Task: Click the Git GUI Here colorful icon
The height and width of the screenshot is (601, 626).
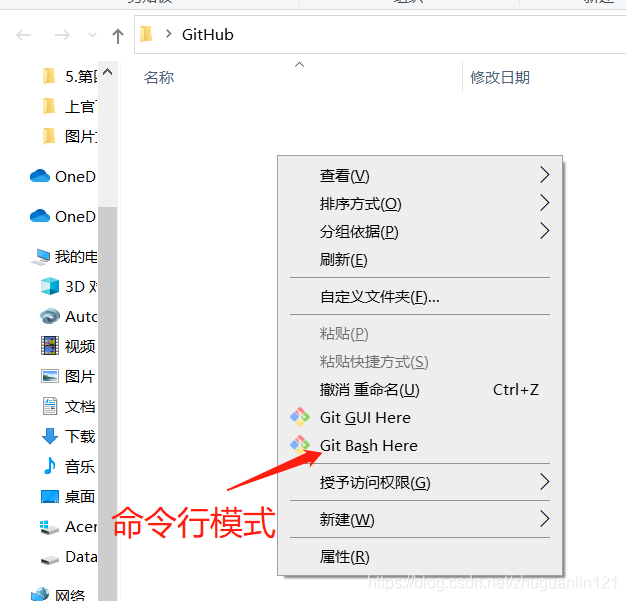Action: pyautogui.click(x=300, y=417)
